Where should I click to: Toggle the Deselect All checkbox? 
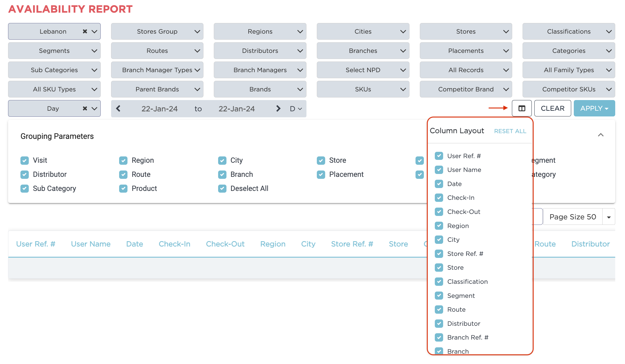click(222, 189)
